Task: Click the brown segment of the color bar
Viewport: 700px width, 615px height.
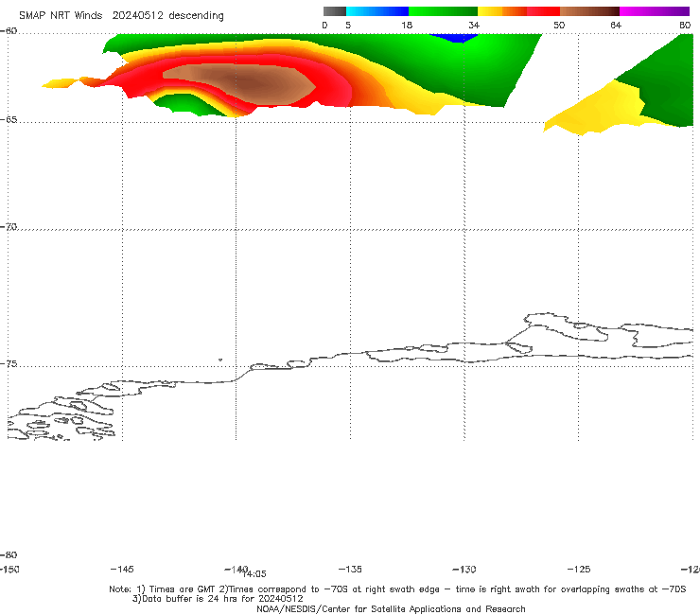Action: [x=589, y=11]
